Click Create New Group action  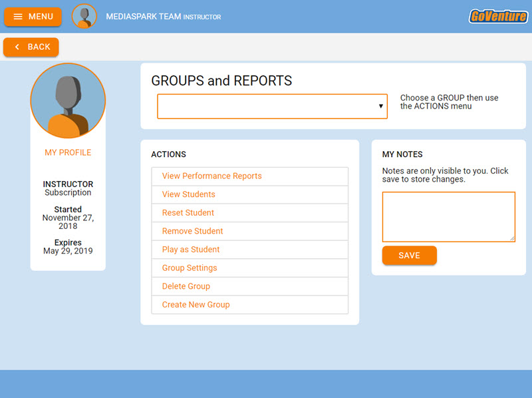click(x=250, y=305)
